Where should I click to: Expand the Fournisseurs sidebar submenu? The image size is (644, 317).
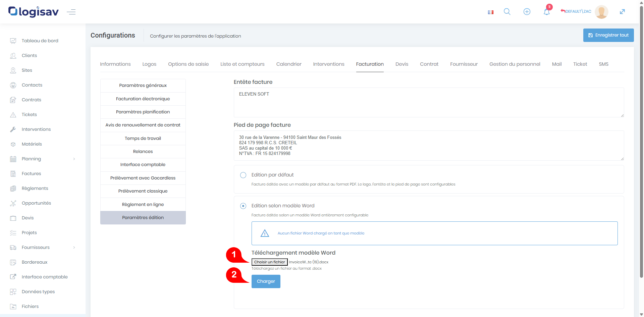click(74, 248)
